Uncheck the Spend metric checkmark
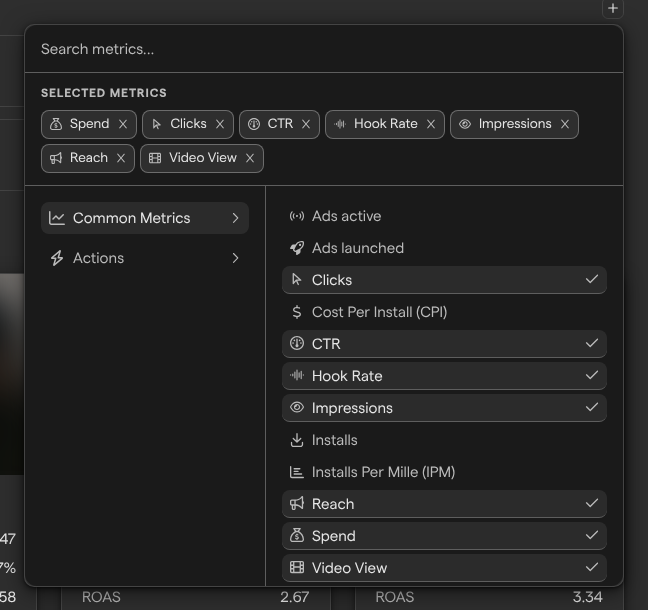This screenshot has width=648, height=610. pos(592,535)
